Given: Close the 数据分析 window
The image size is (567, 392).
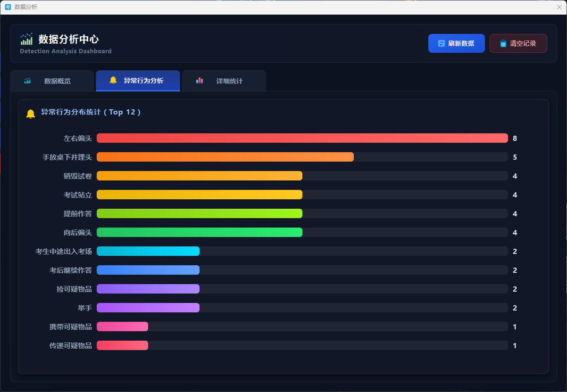Looking at the screenshot, I should point(559,7).
